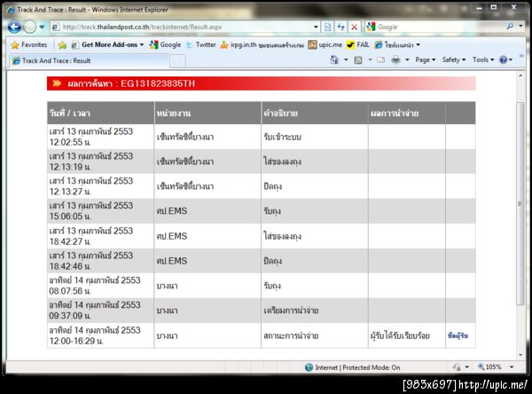Refresh the page with the Refresh icon
This screenshot has width=532, height=394.
tap(340, 27)
